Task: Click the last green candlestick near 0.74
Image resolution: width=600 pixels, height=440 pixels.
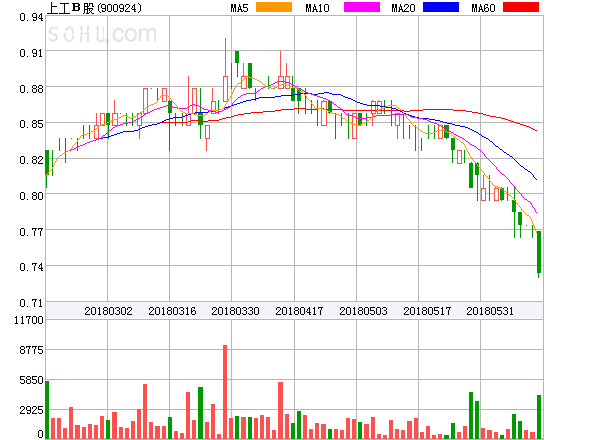Action: pos(539,252)
